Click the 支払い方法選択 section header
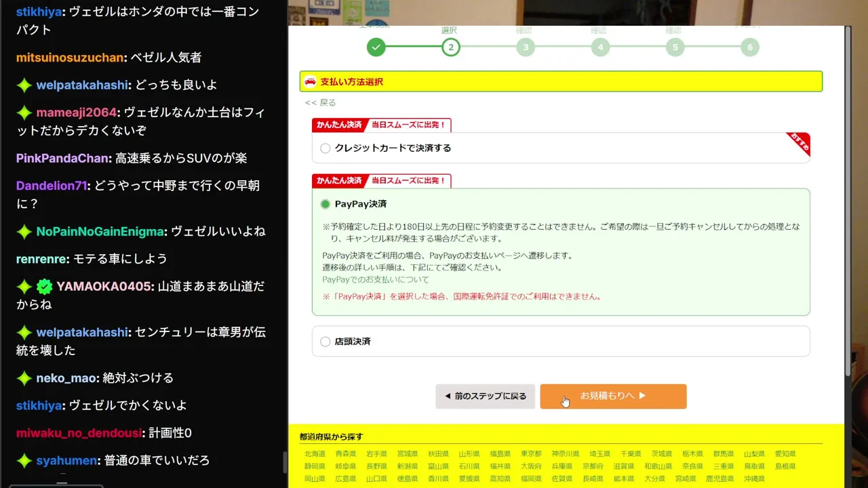The width and height of the screenshot is (868, 488). pos(561,81)
